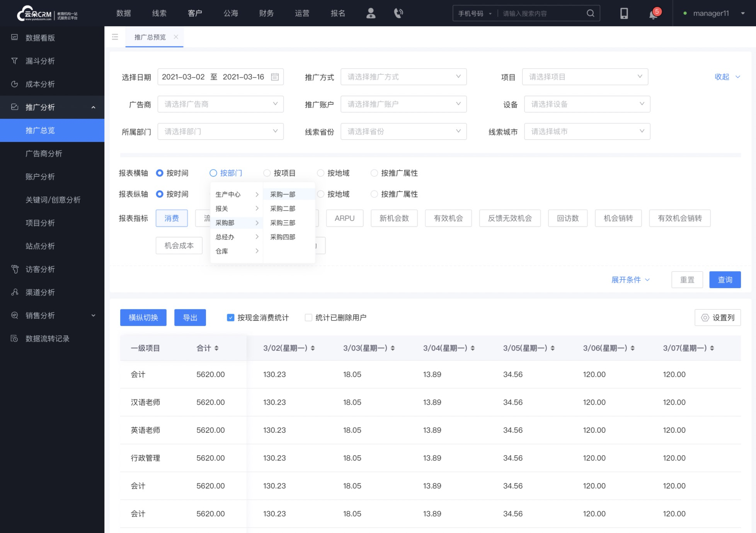Click the phone/call icon in top navigation

pyautogui.click(x=398, y=13)
